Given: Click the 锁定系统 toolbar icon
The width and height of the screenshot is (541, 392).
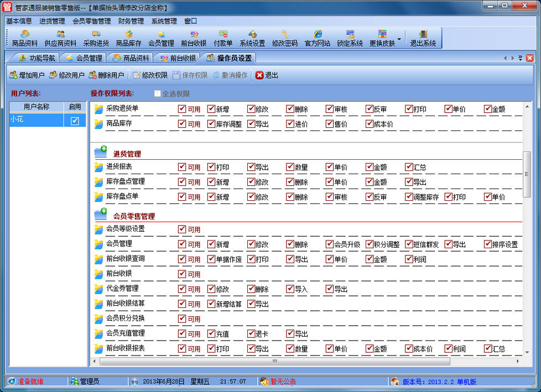Looking at the screenshot, I should [350, 38].
